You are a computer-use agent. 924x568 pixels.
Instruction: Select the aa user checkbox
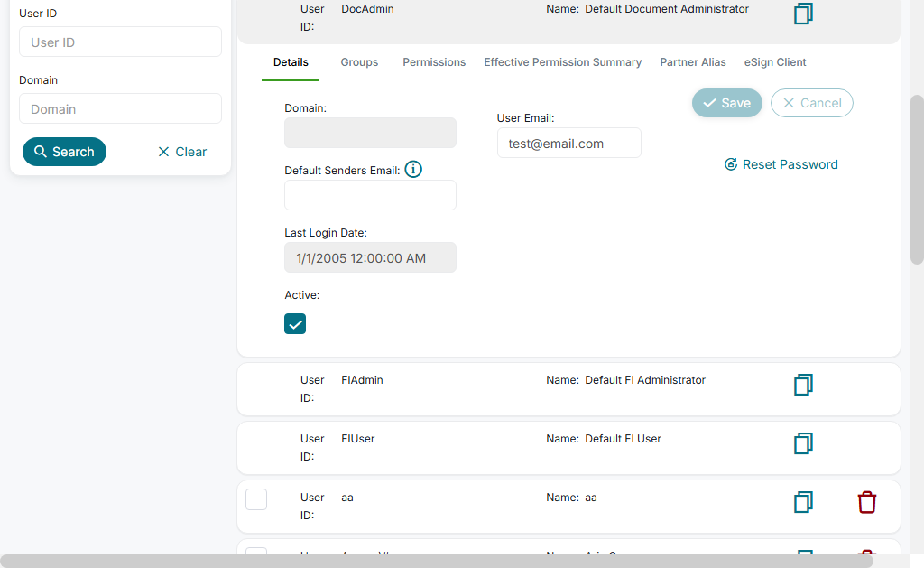pos(256,499)
